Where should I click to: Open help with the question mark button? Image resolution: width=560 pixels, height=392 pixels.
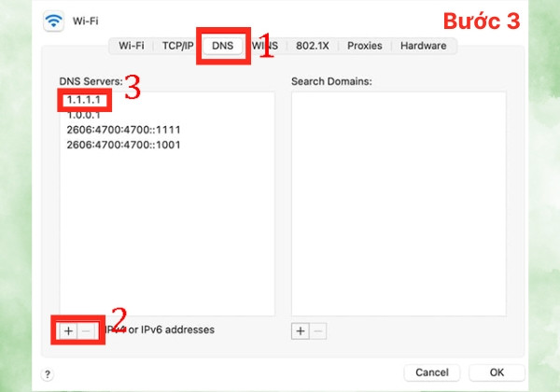[x=48, y=374]
